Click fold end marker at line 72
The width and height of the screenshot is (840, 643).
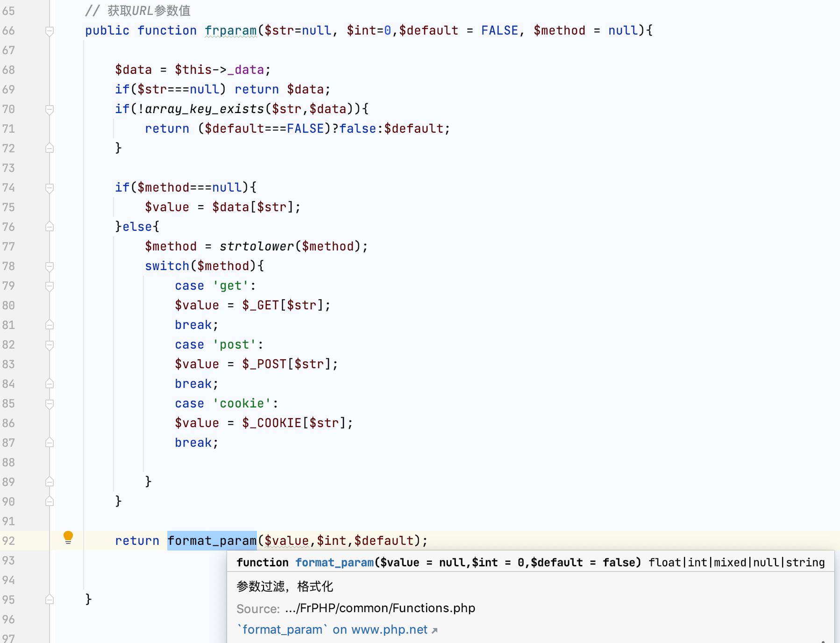point(49,148)
